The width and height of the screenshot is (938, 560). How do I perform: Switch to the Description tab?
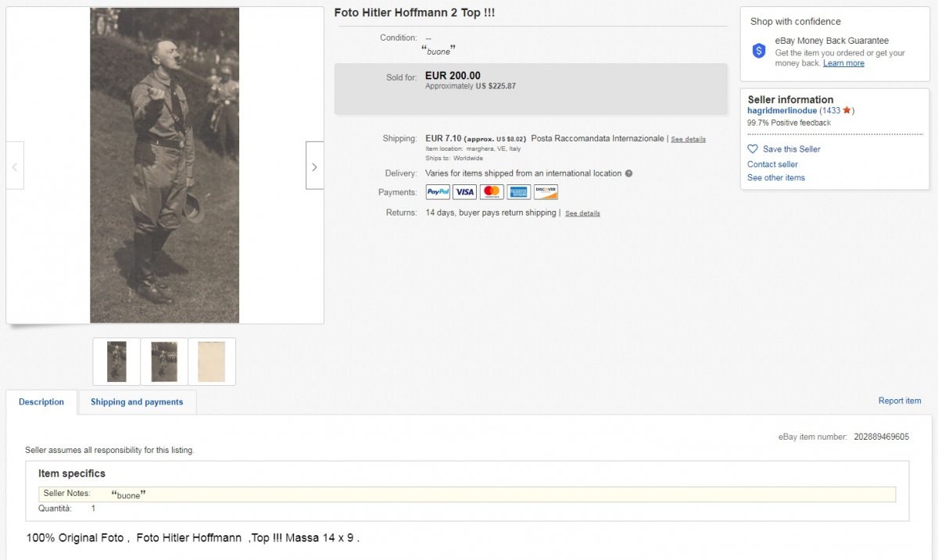click(x=41, y=402)
